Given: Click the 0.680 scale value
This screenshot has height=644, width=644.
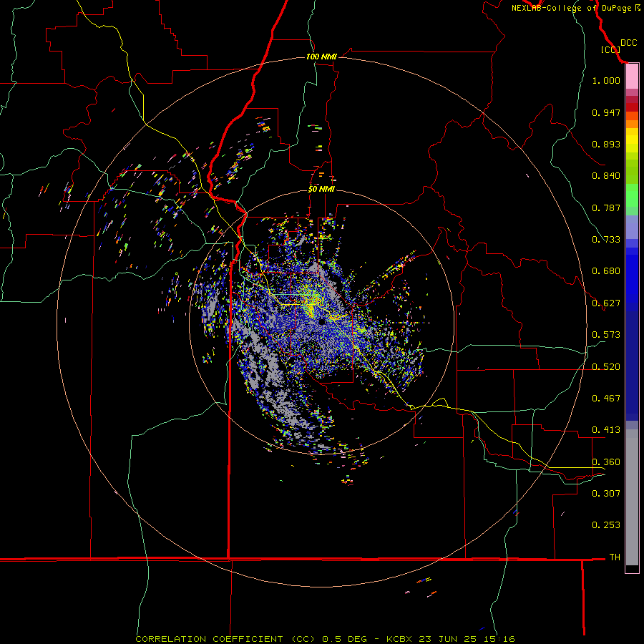Looking at the screenshot, I should (606, 271).
